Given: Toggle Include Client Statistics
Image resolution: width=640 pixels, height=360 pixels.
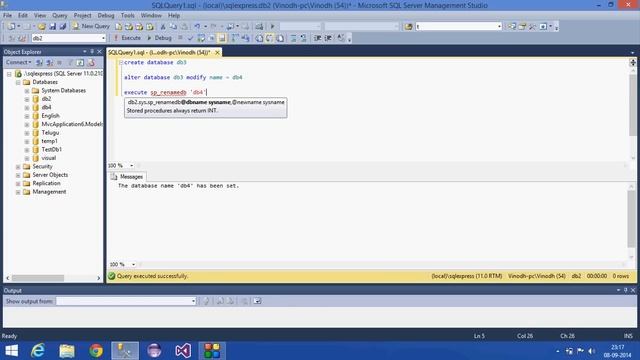Looking at the screenshot, I should (245, 38).
